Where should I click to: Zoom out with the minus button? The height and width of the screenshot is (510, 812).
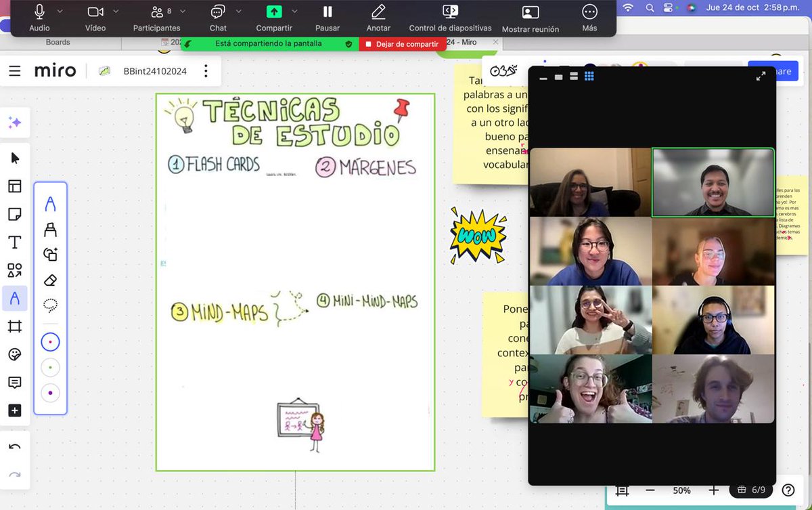coord(650,490)
